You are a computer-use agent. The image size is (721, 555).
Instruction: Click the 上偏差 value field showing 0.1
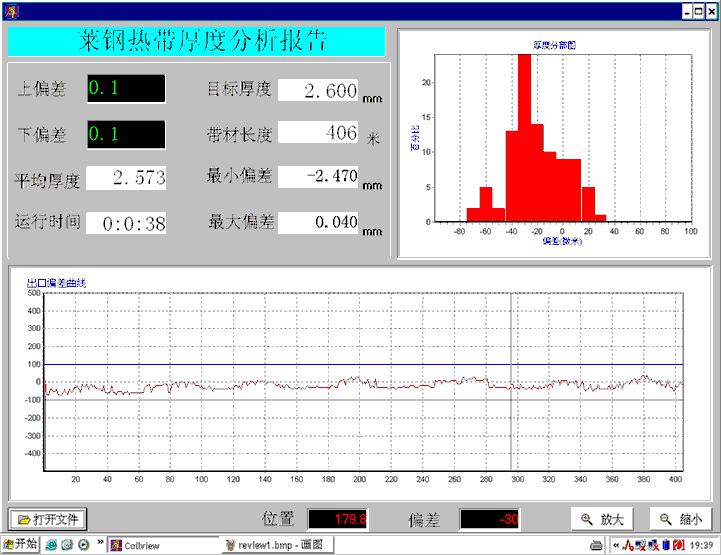pyautogui.click(x=126, y=88)
